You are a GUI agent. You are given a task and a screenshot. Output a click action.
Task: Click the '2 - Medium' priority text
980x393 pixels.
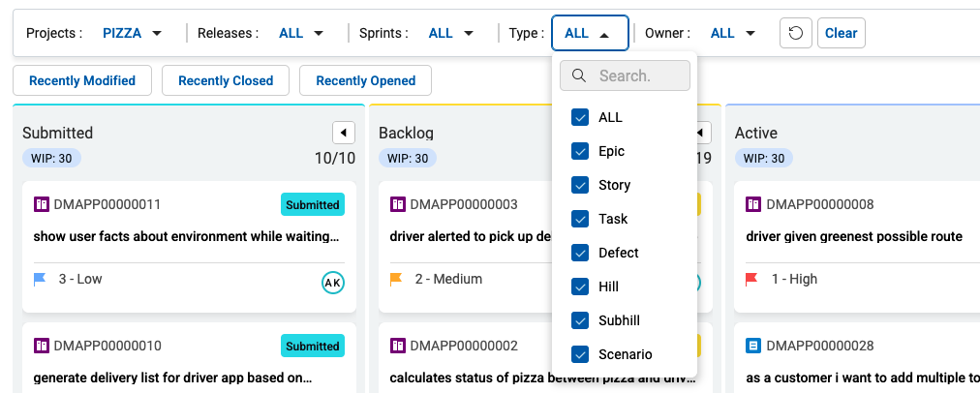click(448, 280)
